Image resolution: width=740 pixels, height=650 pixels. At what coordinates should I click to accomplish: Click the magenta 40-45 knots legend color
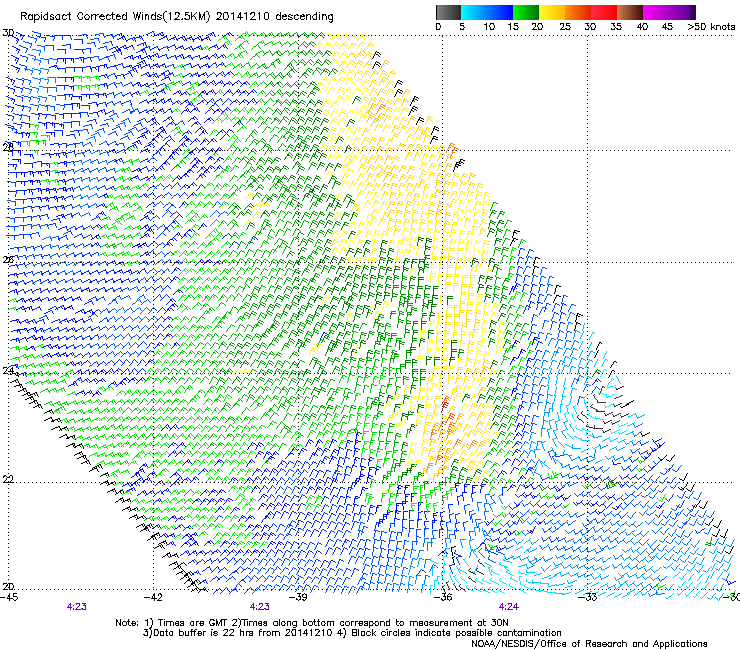click(x=656, y=12)
